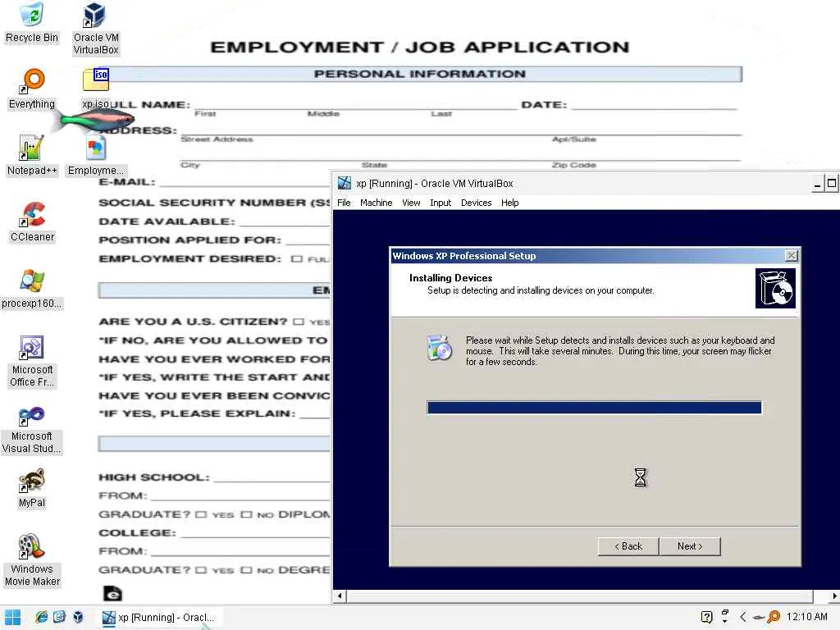
Task: Click the left arrow of the VM scrollbar
Action: 340,596
